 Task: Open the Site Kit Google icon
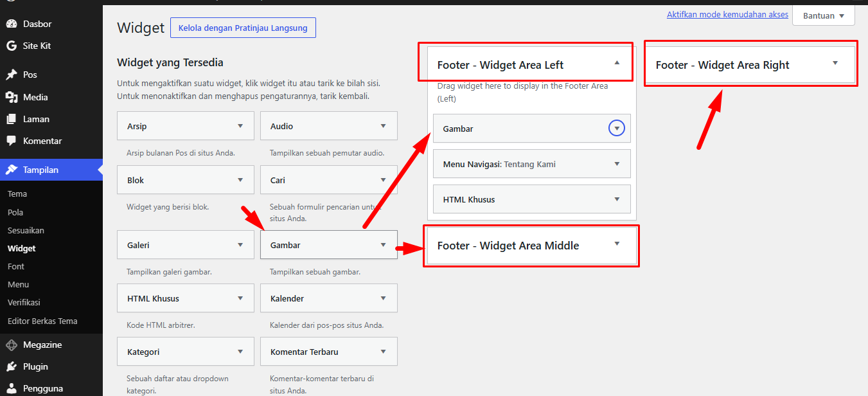(x=12, y=46)
